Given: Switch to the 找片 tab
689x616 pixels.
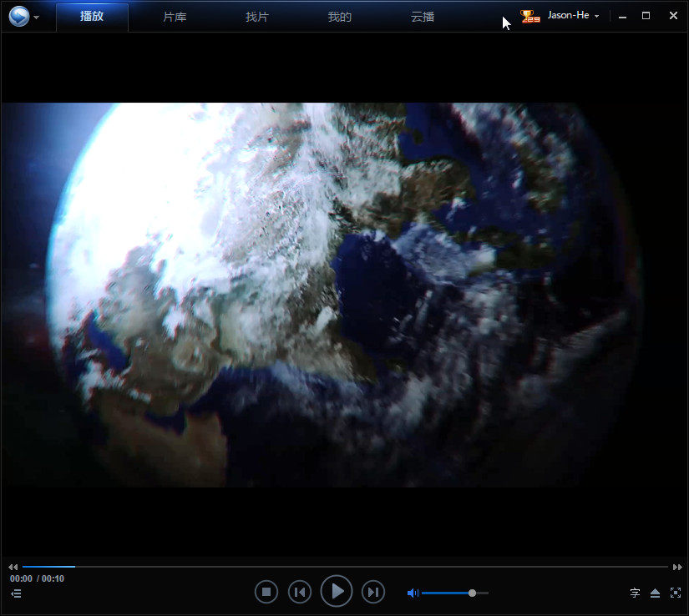Looking at the screenshot, I should coord(257,17).
